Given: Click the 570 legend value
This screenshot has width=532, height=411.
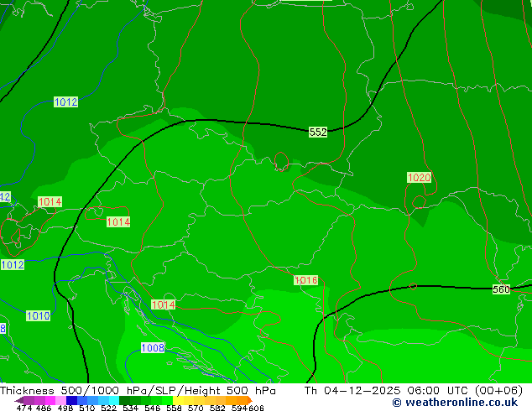Looking at the screenshot, I should [196, 408].
